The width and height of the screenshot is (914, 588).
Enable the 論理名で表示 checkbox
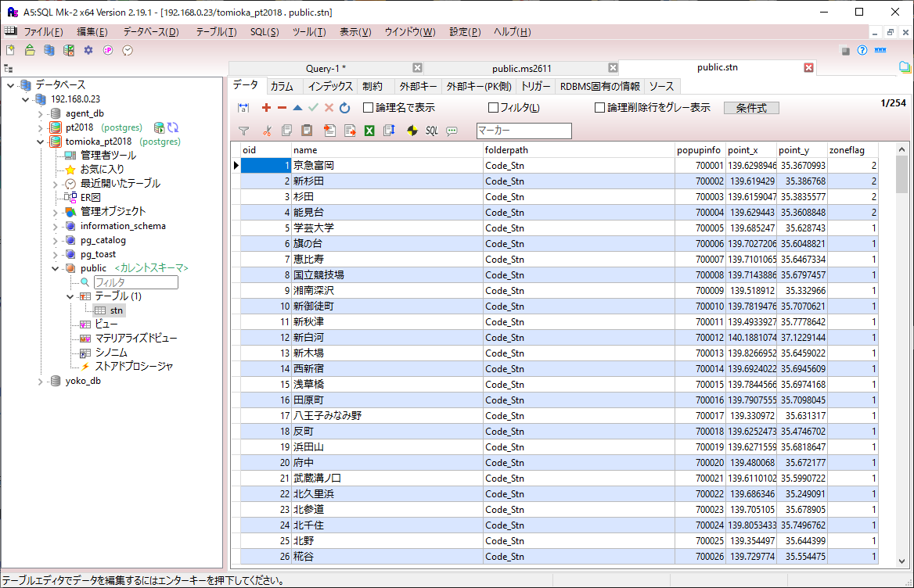369,108
